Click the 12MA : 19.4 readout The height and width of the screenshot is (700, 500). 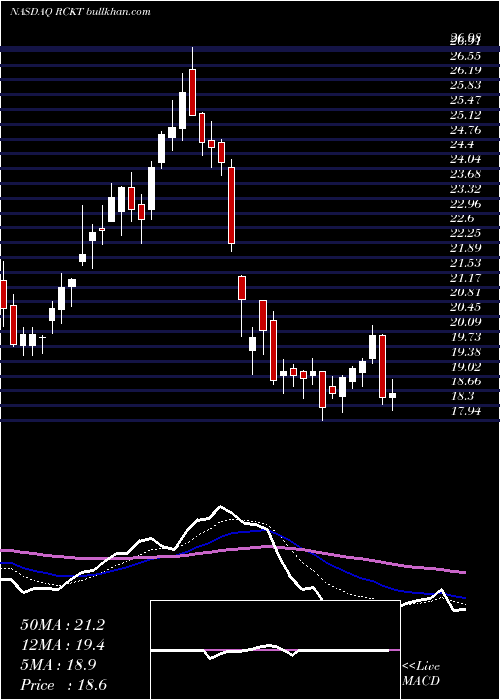pyautogui.click(x=62, y=646)
